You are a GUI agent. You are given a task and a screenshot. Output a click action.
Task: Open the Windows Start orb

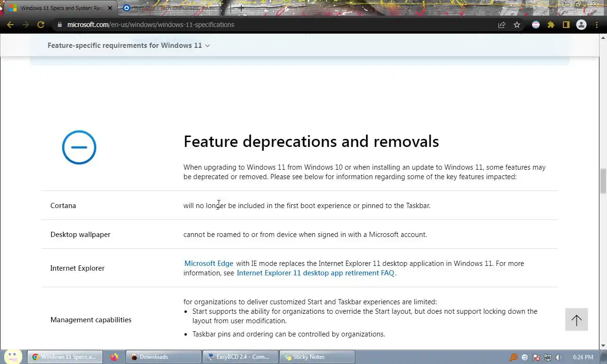(x=13, y=356)
